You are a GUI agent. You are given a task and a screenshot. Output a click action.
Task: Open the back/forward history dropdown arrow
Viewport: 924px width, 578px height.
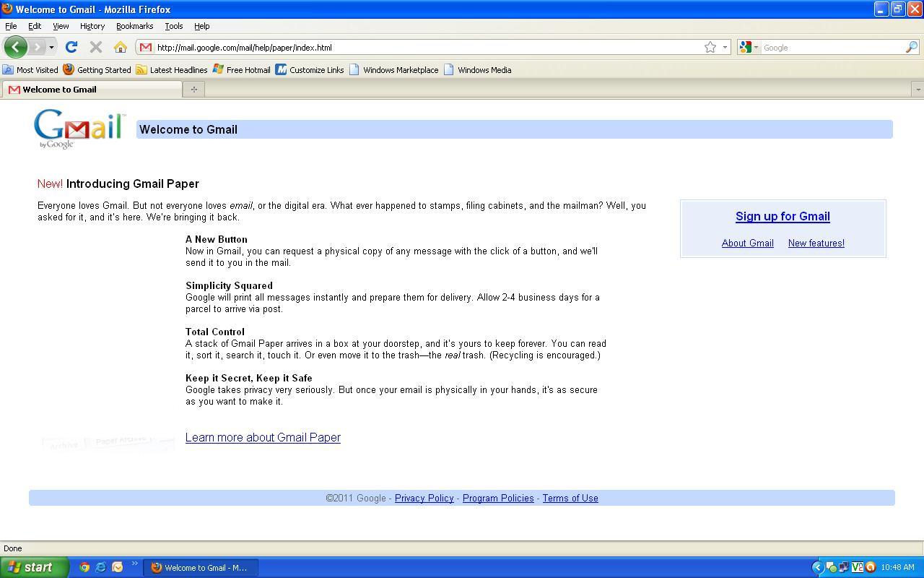[51, 47]
